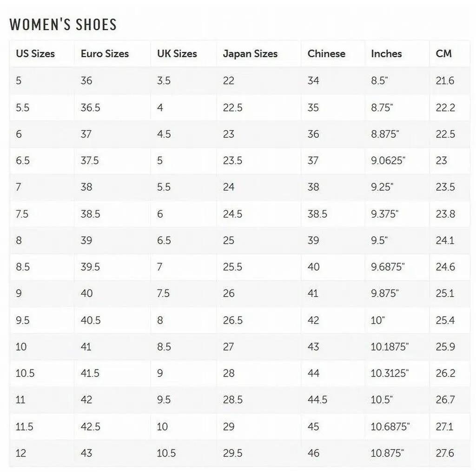Screen dimensions: 476x476
Task: Select the 3.5 cell in UK Sizes
Action: (164, 81)
